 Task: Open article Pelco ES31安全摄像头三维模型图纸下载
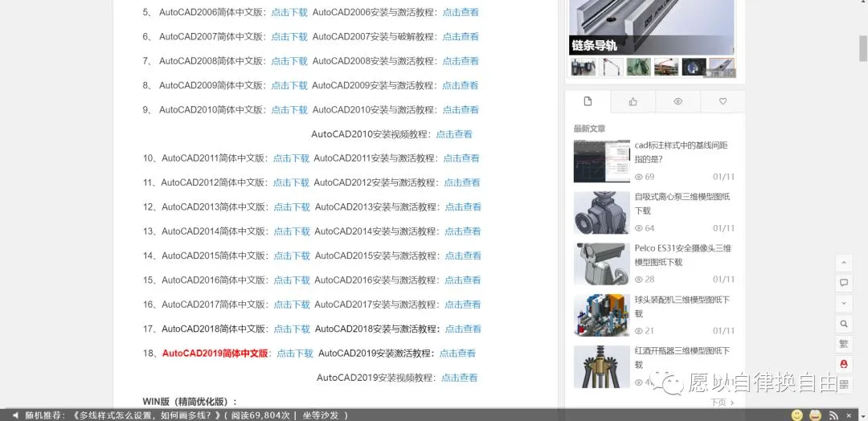[x=683, y=255]
